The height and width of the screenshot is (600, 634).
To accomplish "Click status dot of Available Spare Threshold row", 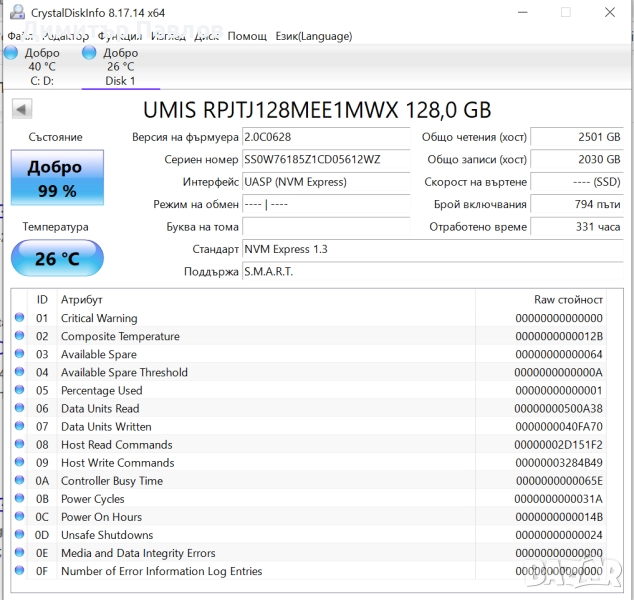I will [x=19, y=372].
